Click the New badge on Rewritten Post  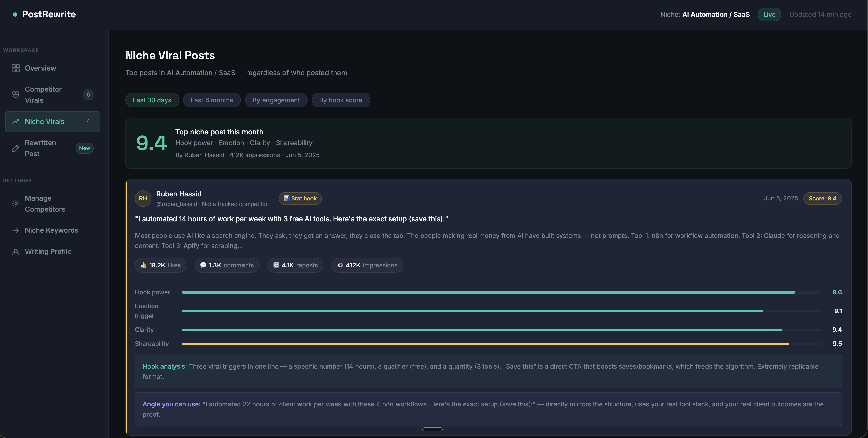[84, 148]
